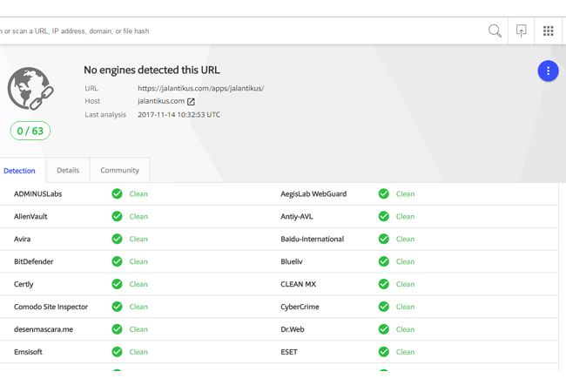Open the upload file icon

pos(521,31)
